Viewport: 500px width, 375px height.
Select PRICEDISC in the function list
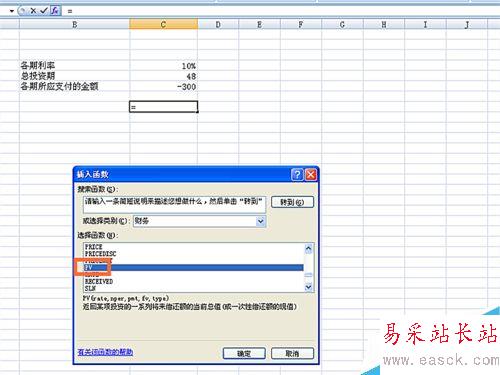[x=193, y=254]
